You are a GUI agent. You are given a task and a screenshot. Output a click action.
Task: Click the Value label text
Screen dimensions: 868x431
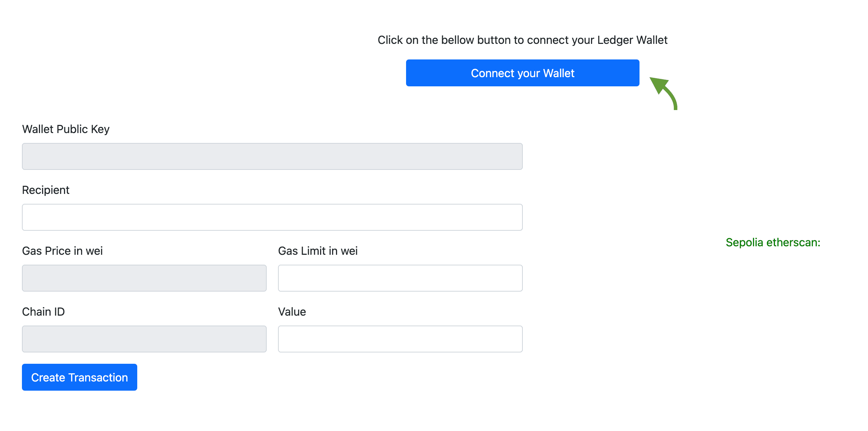click(x=292, y=311)
